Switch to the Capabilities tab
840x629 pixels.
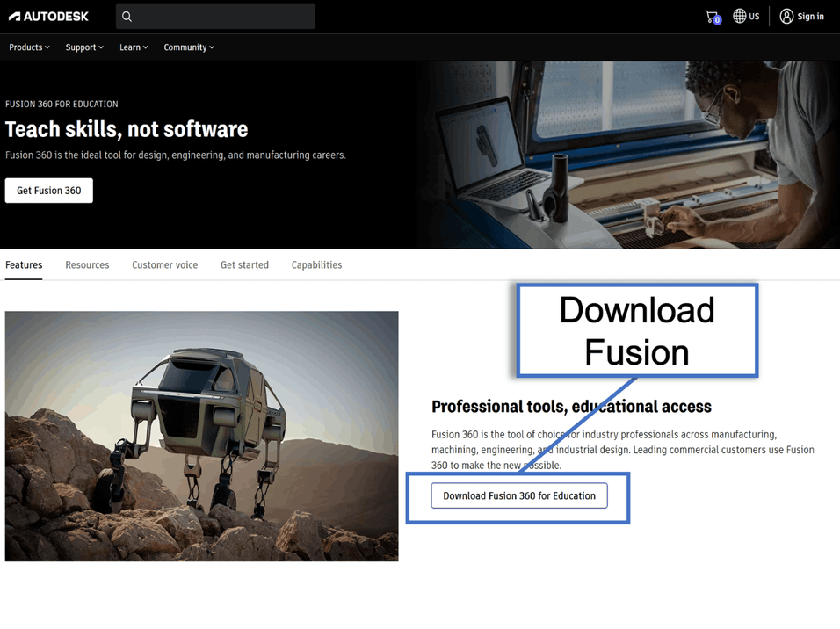[316, 264]
